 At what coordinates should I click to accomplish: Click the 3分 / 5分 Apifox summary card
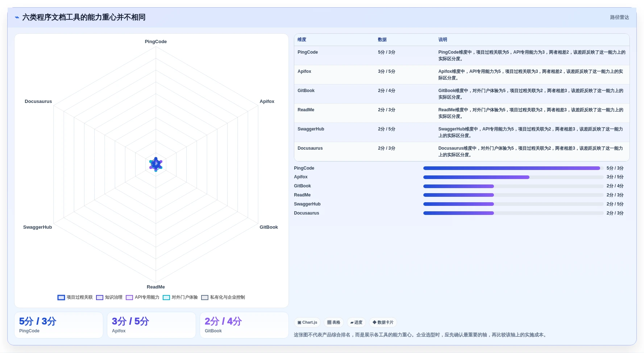[151, 325]
